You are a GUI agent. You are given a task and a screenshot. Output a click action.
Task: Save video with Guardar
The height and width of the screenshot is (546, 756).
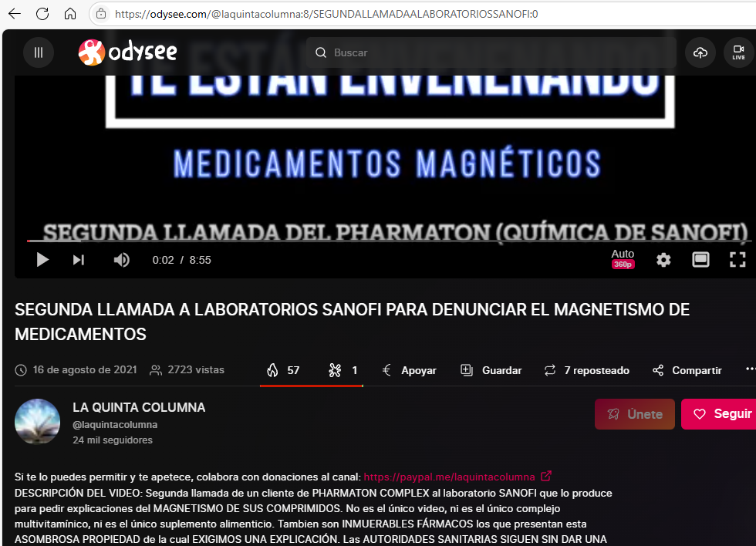point(491,370)
